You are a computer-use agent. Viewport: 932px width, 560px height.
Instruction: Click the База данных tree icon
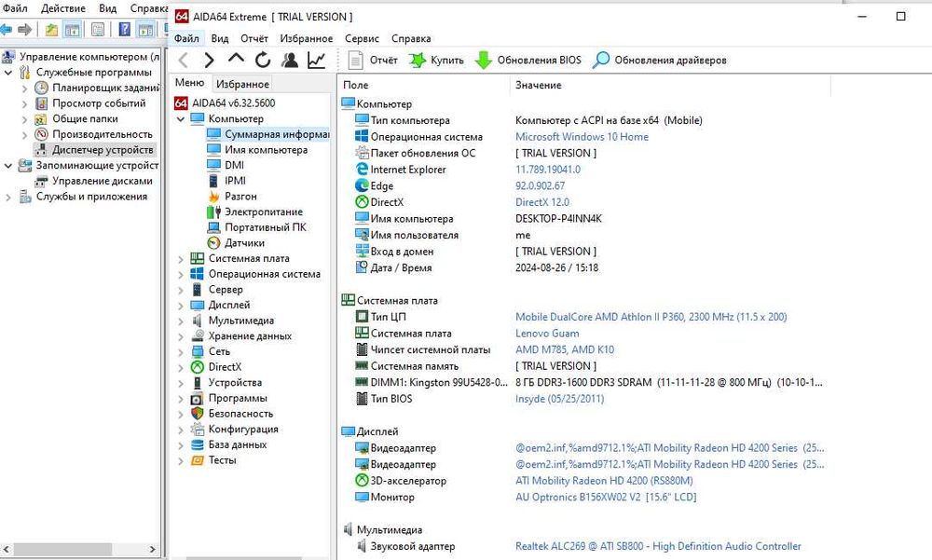point(197,444)
